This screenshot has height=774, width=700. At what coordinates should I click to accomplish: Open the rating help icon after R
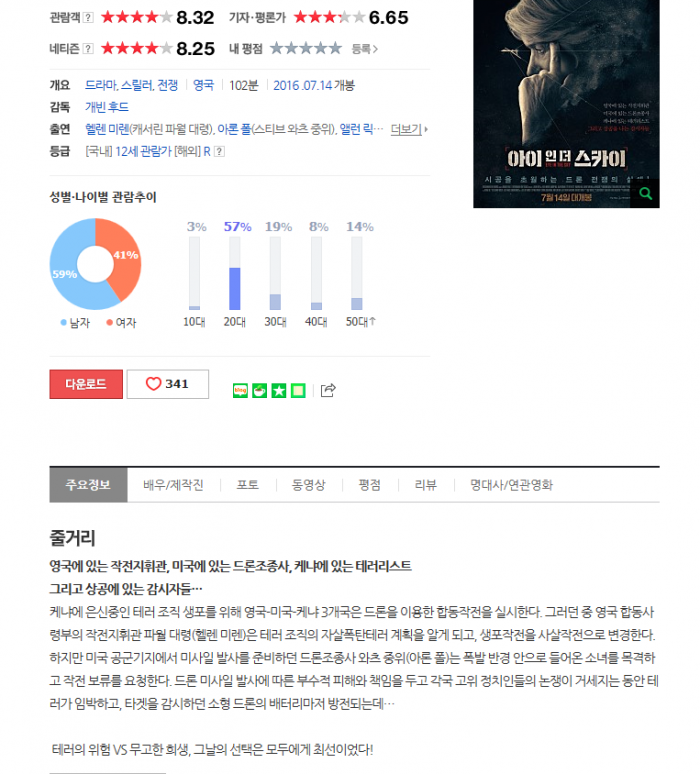coord(219,152)
